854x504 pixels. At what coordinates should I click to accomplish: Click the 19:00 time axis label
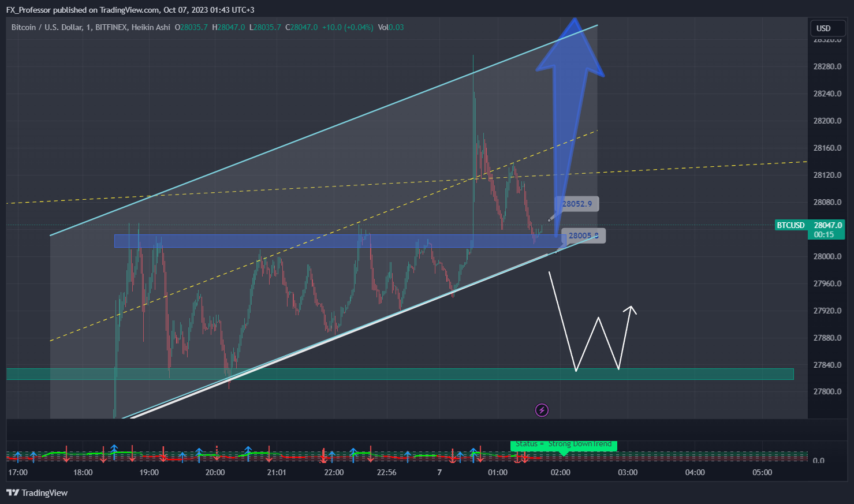pos(149,472)
